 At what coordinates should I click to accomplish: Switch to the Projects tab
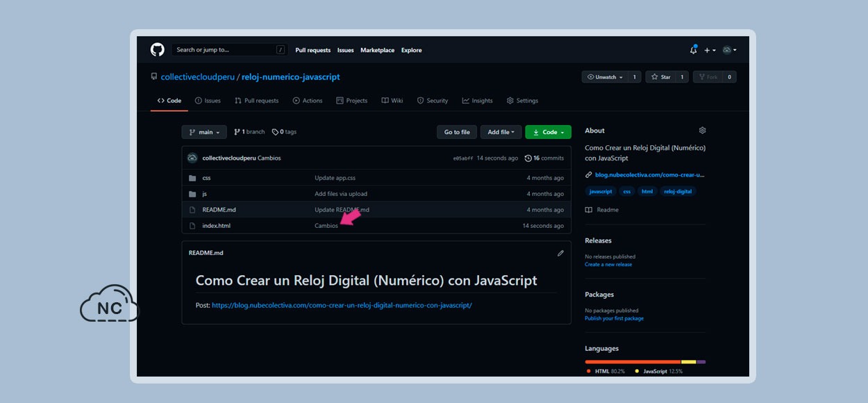click(x=352, y=101)
